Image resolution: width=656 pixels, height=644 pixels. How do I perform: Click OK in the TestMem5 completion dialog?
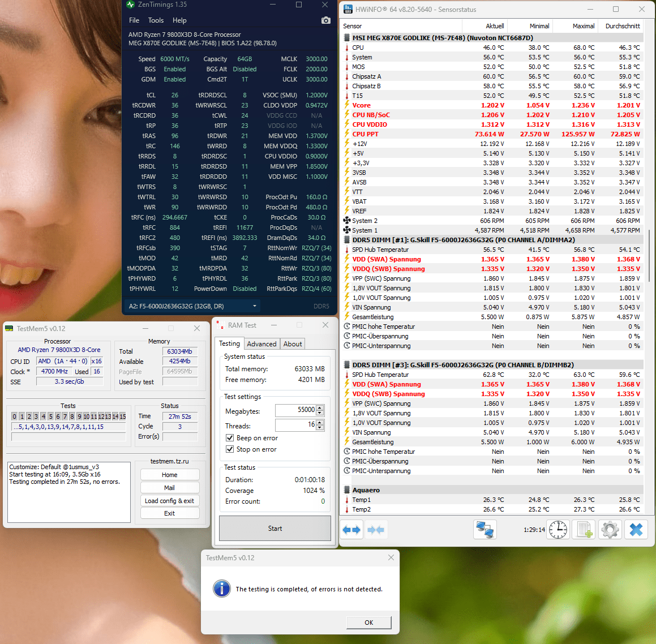[368, 622]
